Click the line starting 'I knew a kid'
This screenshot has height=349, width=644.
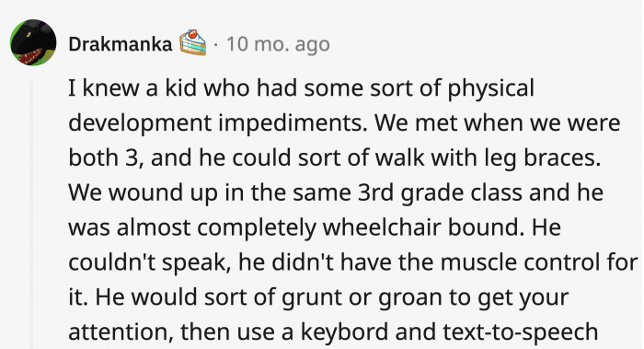tap(301, 88)
